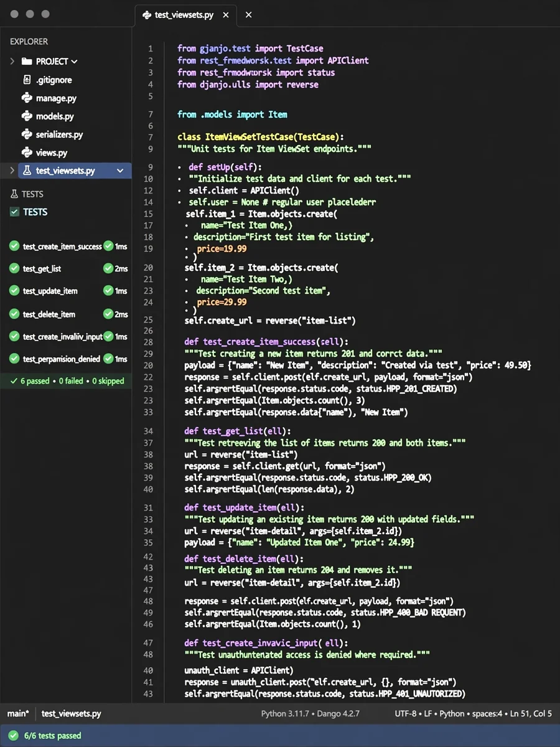Open views.py from the Explorer
Viewport: 560px width, 747px height.
[52, 152]
